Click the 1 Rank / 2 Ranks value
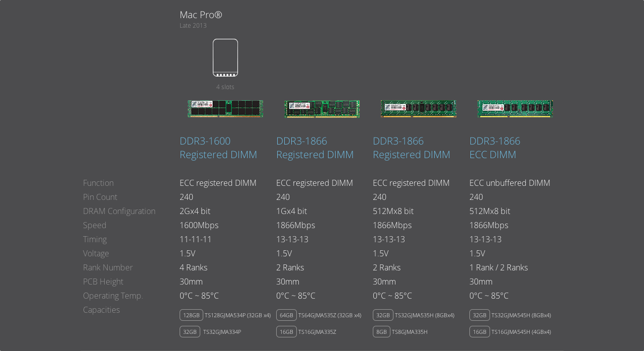This screenshot has height=351, width=644. point(499,267)
